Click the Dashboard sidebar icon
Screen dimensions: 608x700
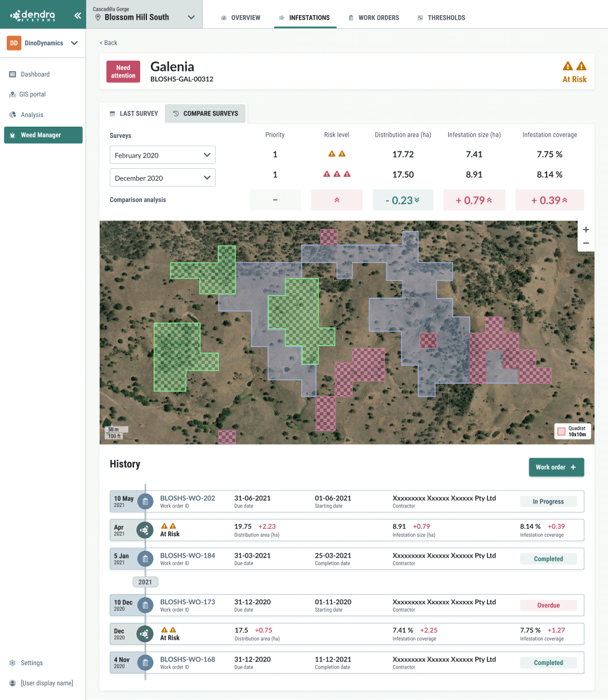tap(12, 74)
